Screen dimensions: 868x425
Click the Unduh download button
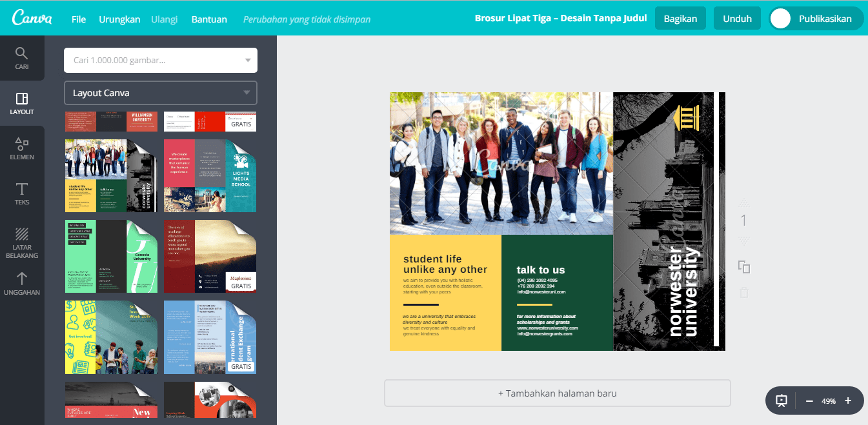(737, 19)
